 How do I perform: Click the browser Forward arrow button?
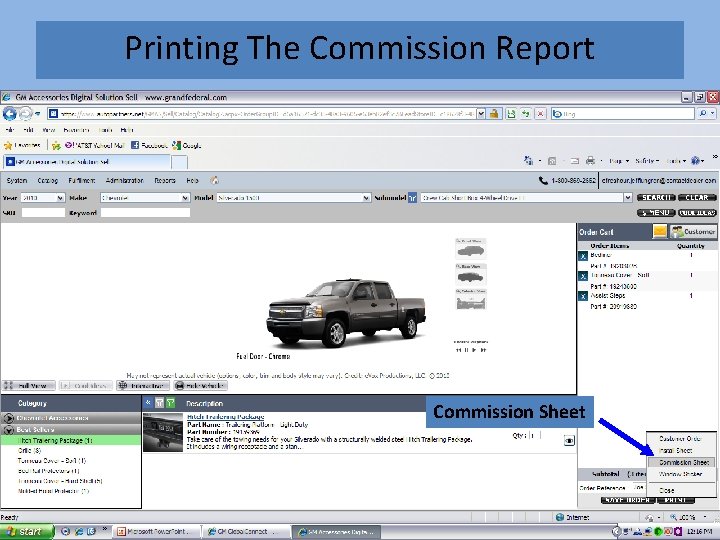coord(25,113)
